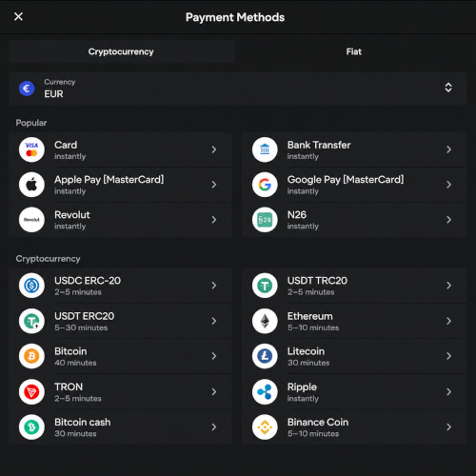Select the USDT TRC20 label
The height and width of the screenshot is (476, 476).
(x=317, y=281)
